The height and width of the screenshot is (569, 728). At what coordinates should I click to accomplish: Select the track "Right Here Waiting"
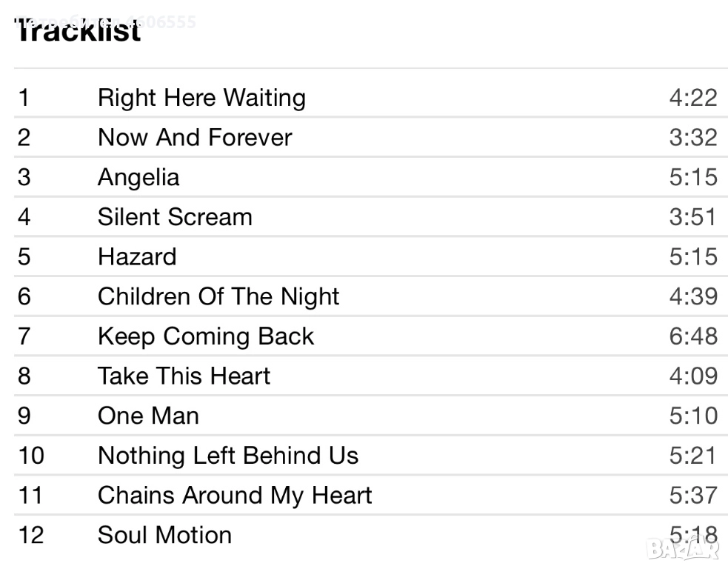click(x=201, y=98)
